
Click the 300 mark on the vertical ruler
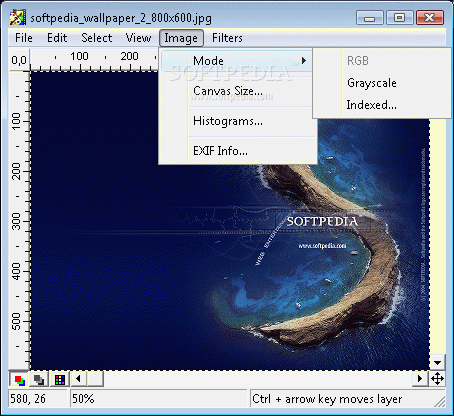[16, 221]
